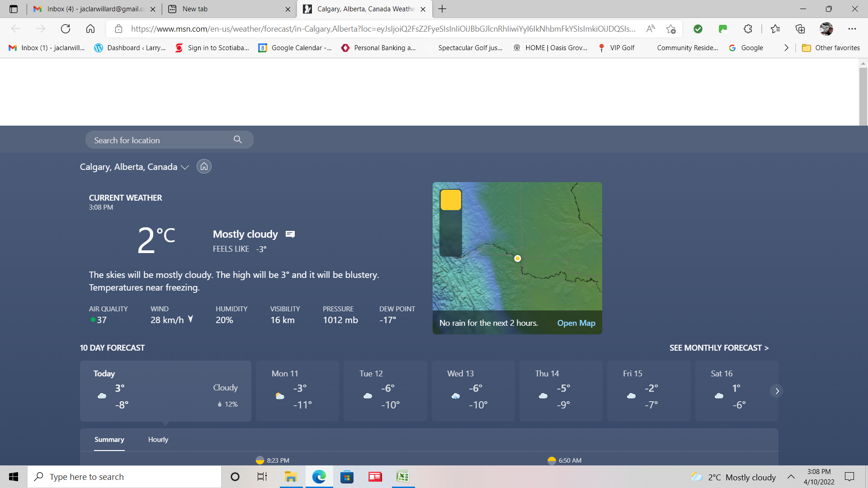Open SEE MONTHLY FORECAST link
The width and height of the screenshot is (868, 488).
(x=719, y=348)
